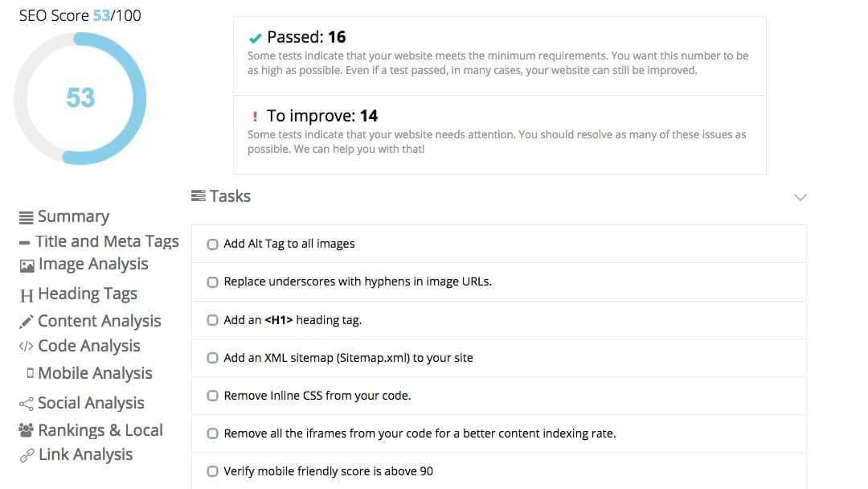Collapse the Tasks section with chevron
This screenshot has width=868, height=489.
tap(800, 197)
